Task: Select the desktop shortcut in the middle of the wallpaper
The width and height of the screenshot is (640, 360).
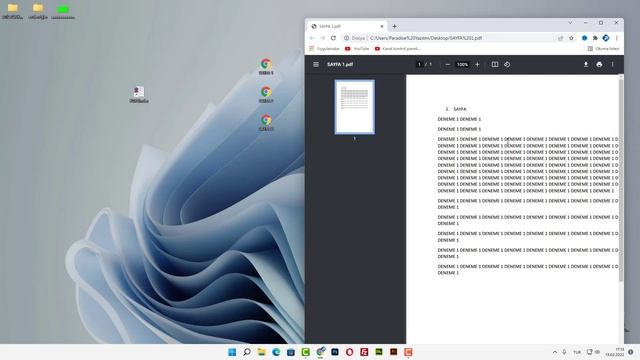Action: [139, 94]
